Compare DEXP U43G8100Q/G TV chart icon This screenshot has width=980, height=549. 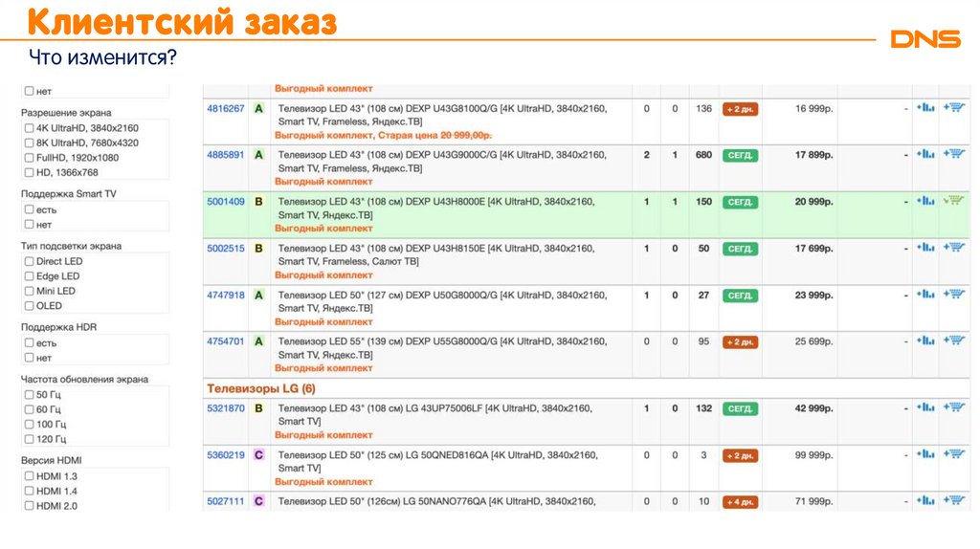925,107
